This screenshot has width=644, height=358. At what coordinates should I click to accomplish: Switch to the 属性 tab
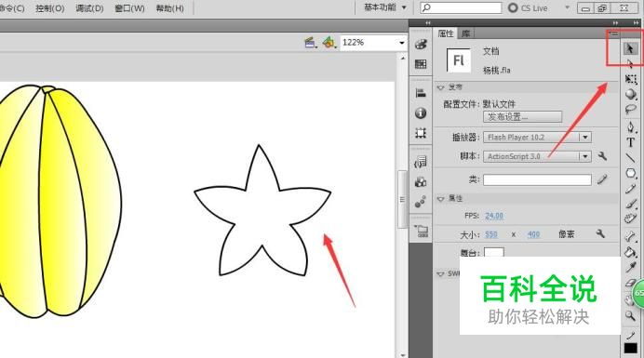446,33
